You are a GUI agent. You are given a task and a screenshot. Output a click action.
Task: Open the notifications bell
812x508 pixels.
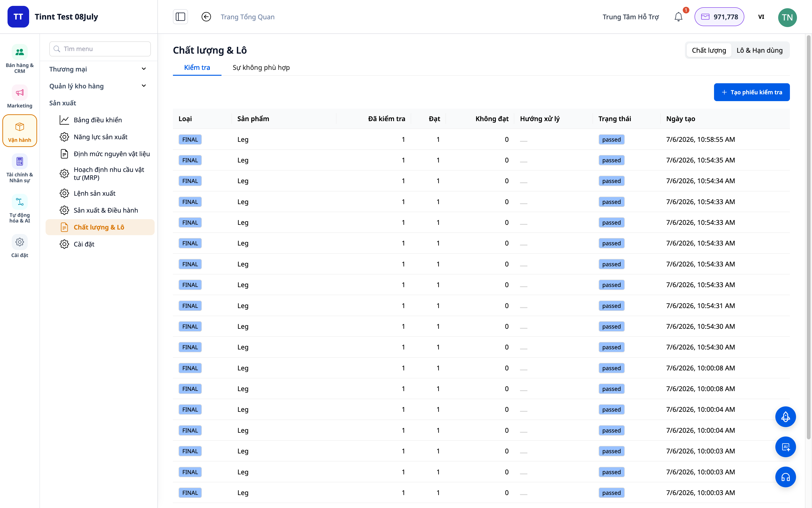point(679,17)
